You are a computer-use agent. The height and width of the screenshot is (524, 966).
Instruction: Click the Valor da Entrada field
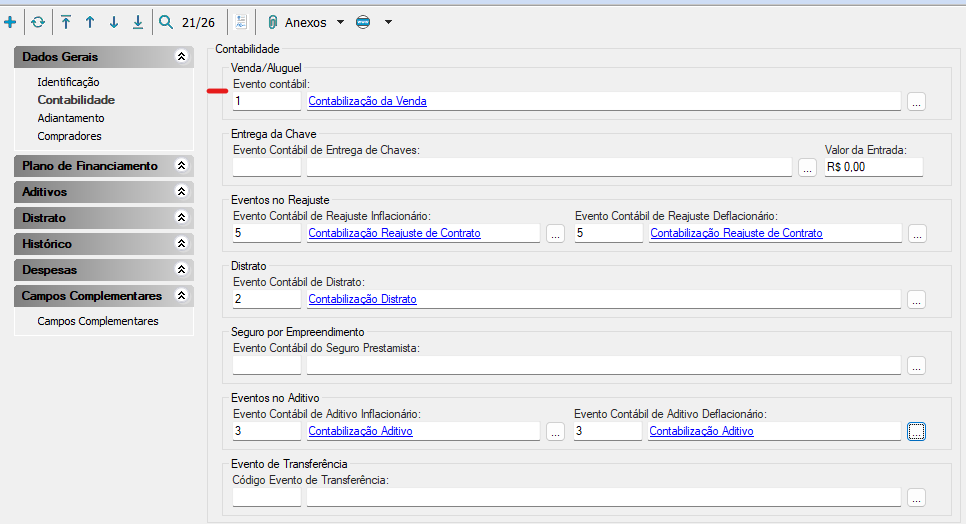[x=874, y=167]
